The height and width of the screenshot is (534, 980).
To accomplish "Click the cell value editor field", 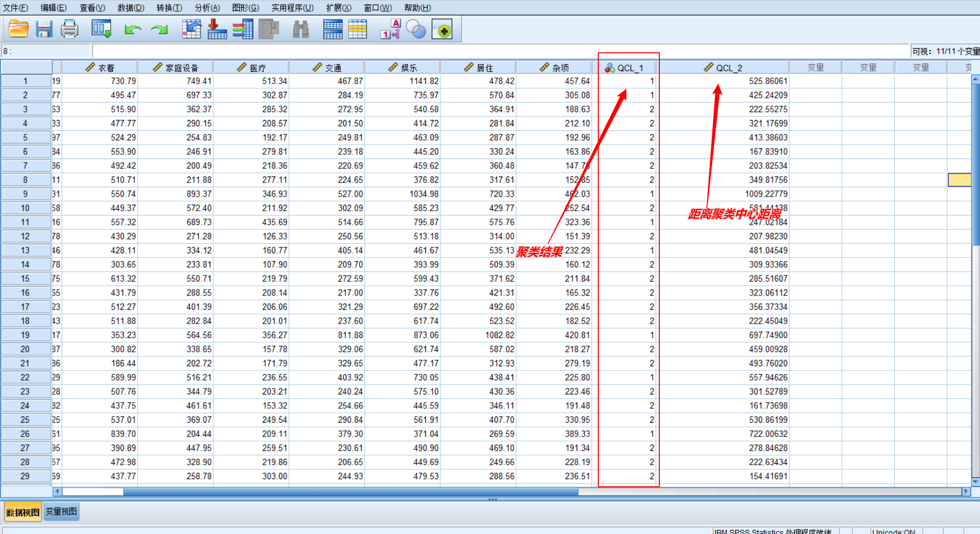I will coord(500,51).
